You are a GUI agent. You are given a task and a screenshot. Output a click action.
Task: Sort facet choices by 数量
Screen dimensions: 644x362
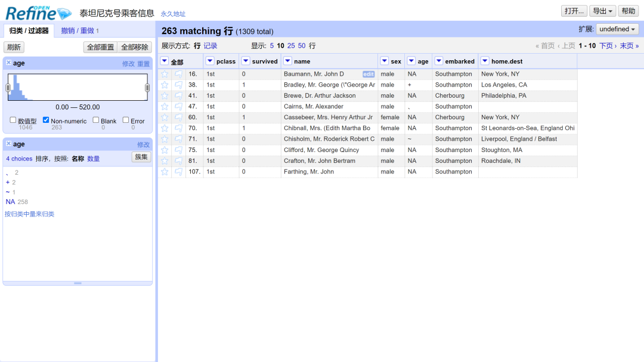tap(93, 159)
